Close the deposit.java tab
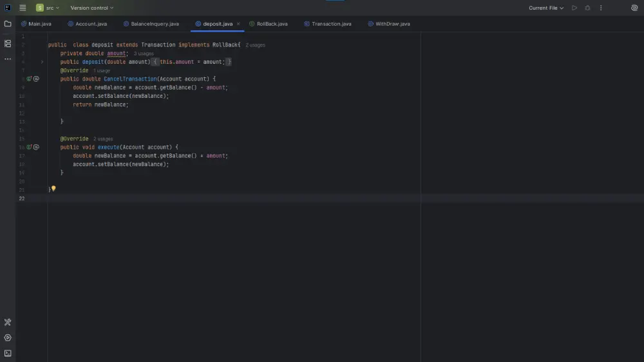 coord(238,24)
